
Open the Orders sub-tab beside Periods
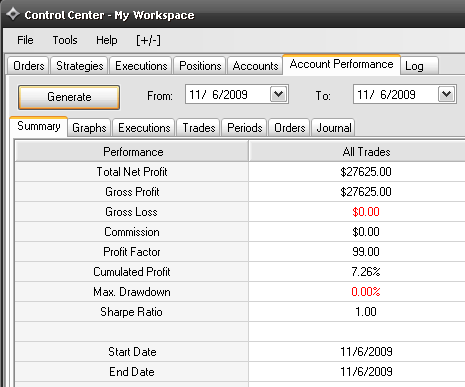[x=290, y=128]
